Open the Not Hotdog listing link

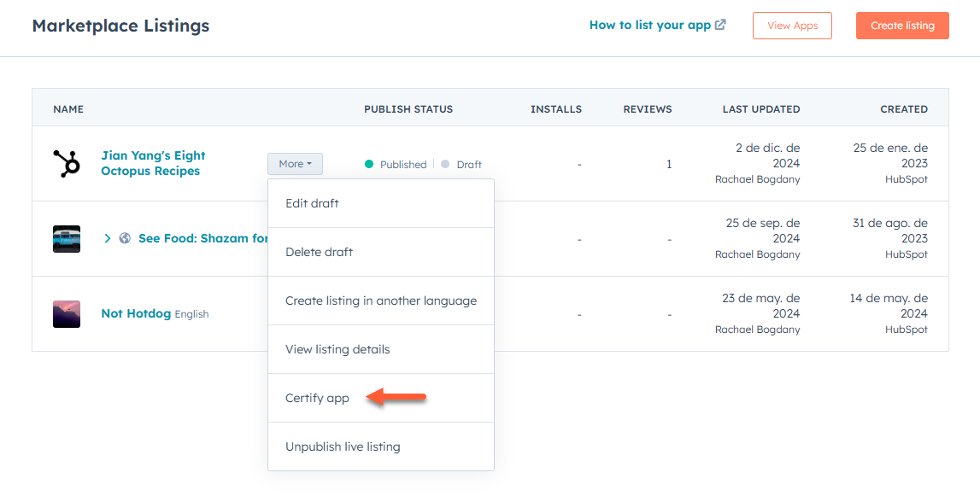pos(136,313)
